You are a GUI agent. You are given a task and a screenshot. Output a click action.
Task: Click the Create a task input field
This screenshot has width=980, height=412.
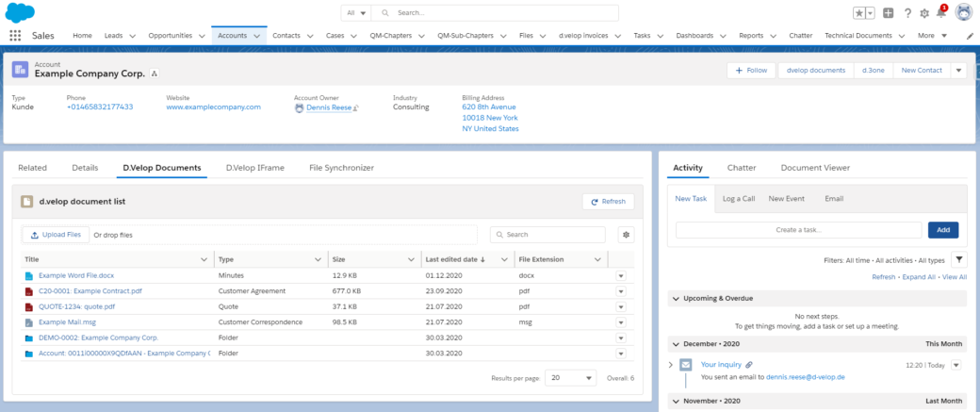click(x=798, y=230)
